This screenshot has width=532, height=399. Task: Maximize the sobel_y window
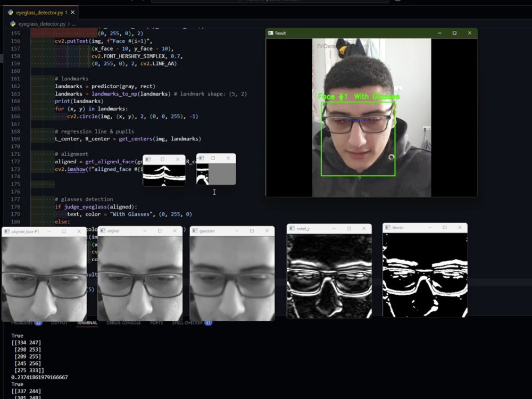349,229
